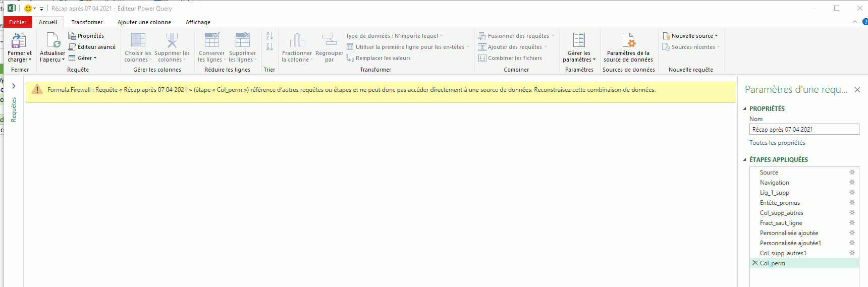Collapse the ribbon with the caret icon
Screen dimensions: 868x287
tap(854, 22)
